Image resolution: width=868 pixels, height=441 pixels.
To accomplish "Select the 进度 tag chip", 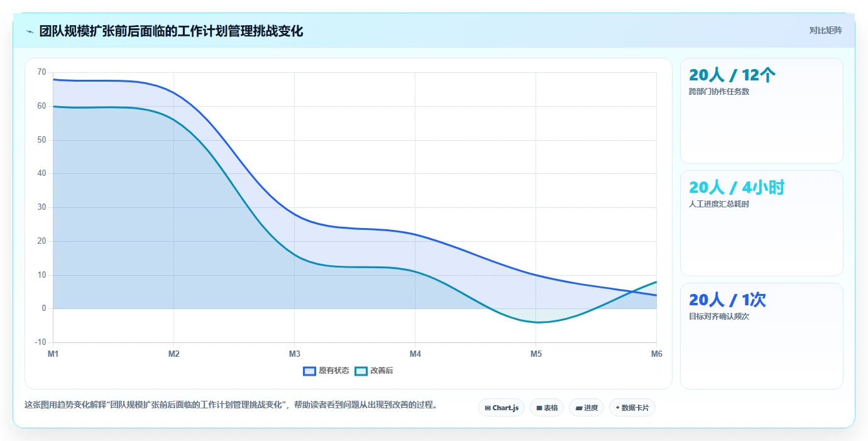I will 586,408.
